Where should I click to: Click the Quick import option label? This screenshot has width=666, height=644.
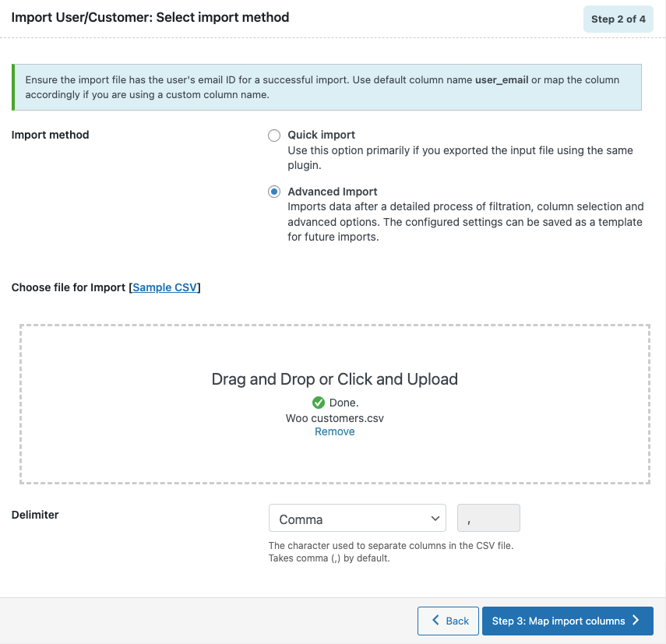tap(322, 135)
